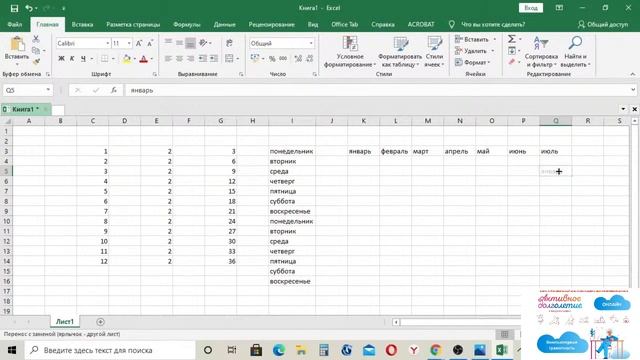Switch to the Данные ribbon tab
This screenshot has width=640, height=360.
pos(224,24)
